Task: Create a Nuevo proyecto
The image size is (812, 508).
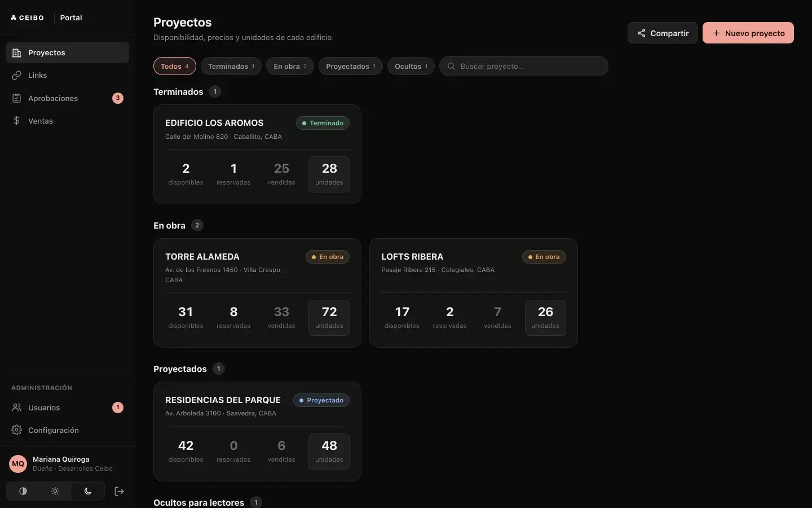Action: [748, 33]
